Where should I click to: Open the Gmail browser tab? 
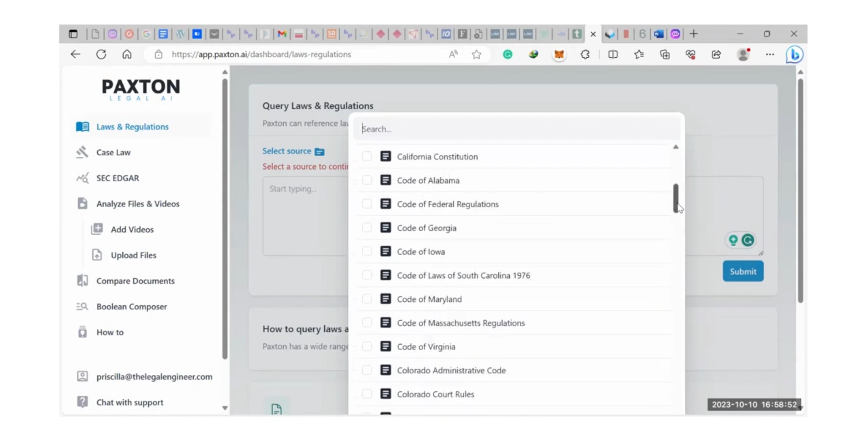tap(282, 34)
